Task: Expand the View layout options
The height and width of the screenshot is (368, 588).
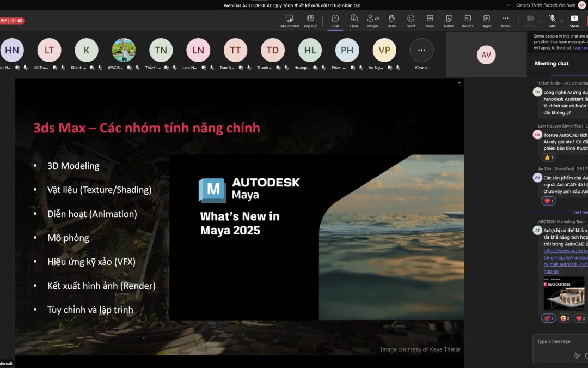Action: [430, 21]
